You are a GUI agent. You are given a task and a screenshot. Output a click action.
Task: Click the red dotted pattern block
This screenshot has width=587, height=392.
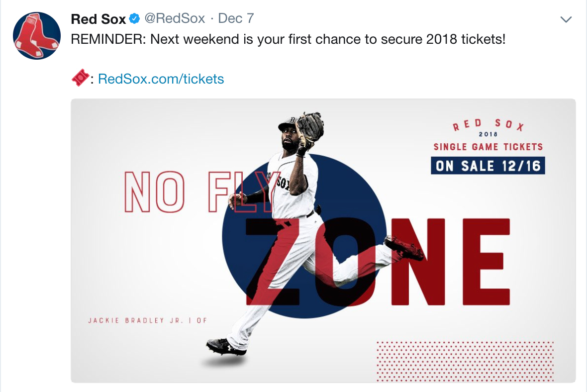coord(465,361)
